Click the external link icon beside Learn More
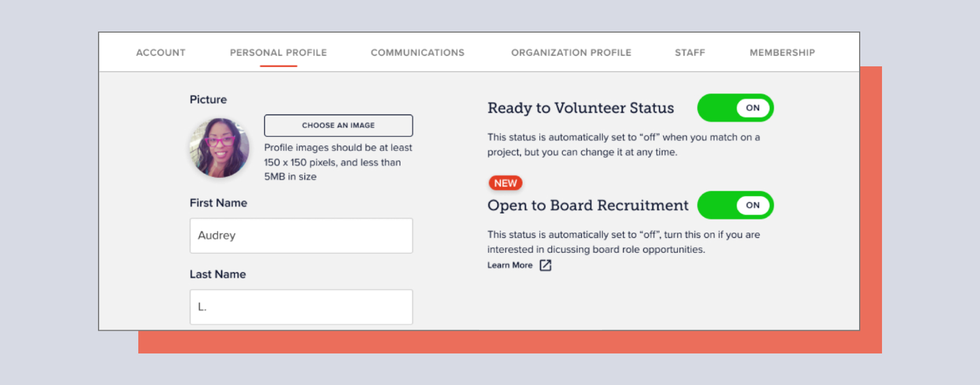 (546, 265)
